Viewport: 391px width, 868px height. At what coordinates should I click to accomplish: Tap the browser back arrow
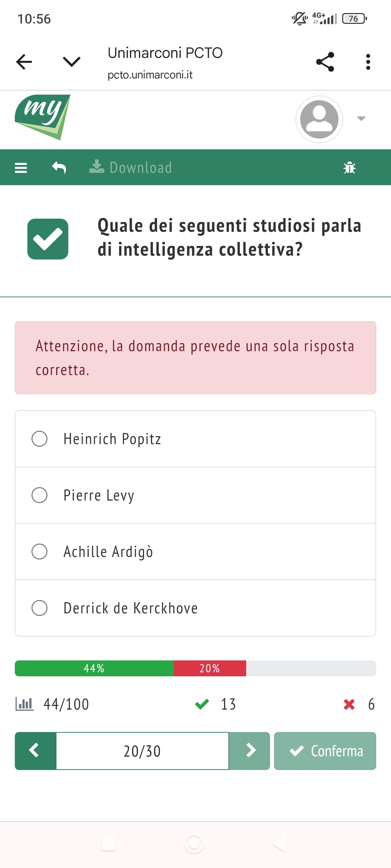pyautogui.click(x=24, y=62)
